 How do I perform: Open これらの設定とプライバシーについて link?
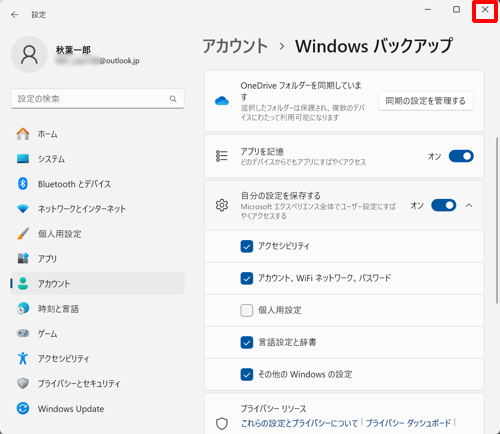click(x=299, y=423)
